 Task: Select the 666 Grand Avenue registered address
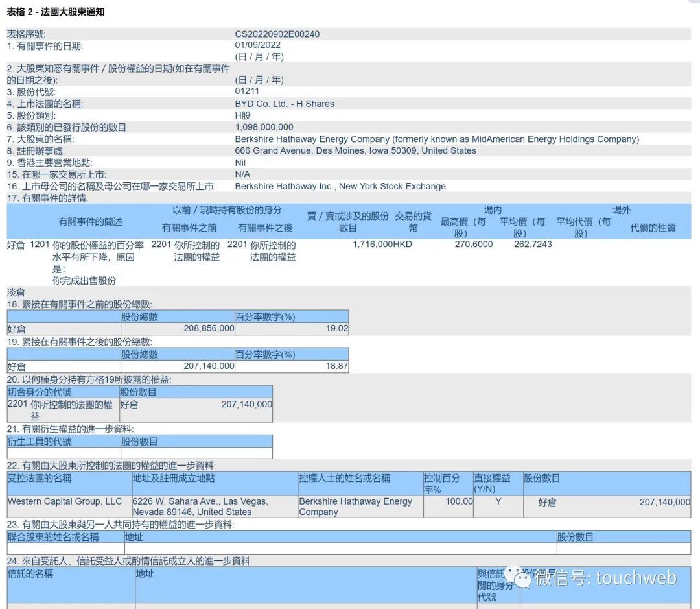tap(355, 150)
